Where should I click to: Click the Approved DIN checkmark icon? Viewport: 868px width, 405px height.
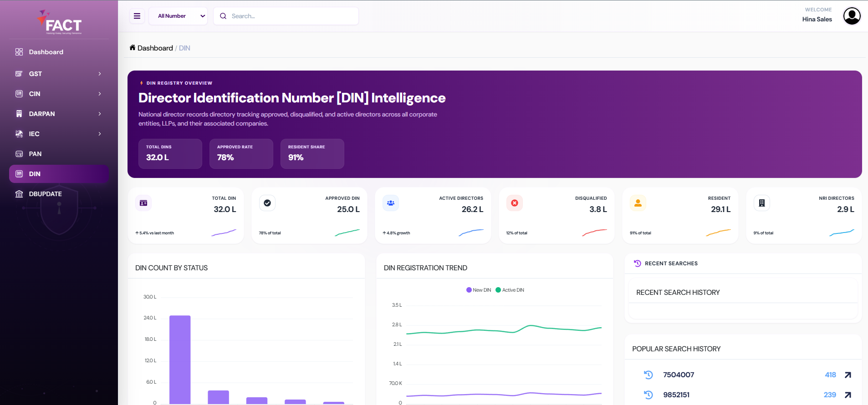(x=267, y=203)
